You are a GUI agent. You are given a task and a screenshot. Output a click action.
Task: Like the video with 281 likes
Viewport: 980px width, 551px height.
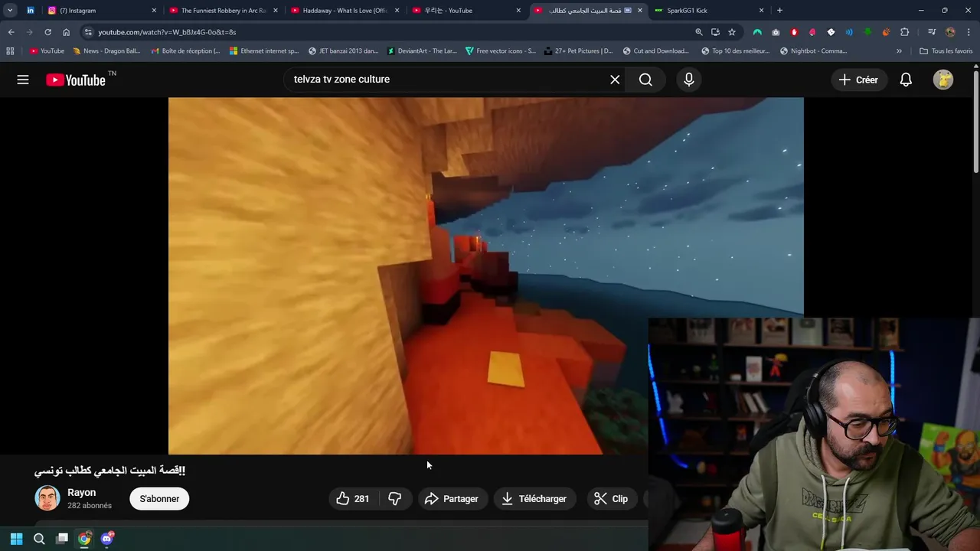pos(353,499)
